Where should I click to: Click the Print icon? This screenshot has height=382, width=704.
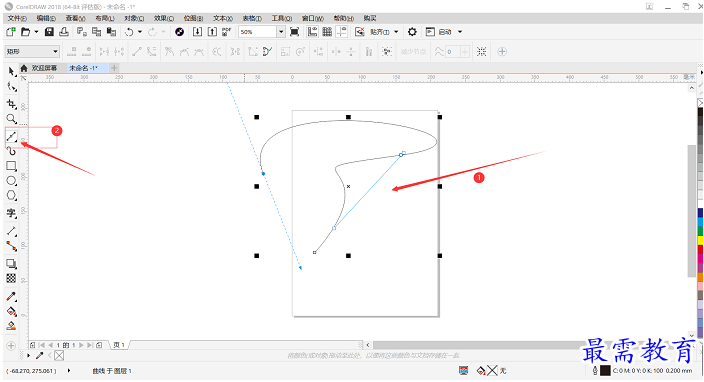click(x=64, y=32)
